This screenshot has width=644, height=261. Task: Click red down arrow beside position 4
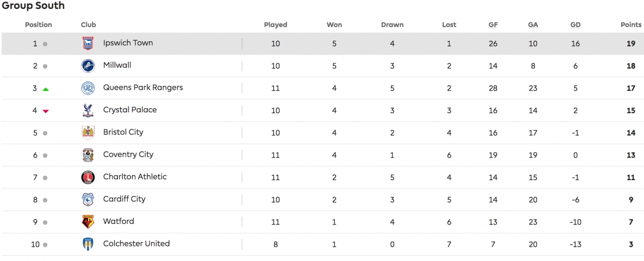tap(45, 111)
